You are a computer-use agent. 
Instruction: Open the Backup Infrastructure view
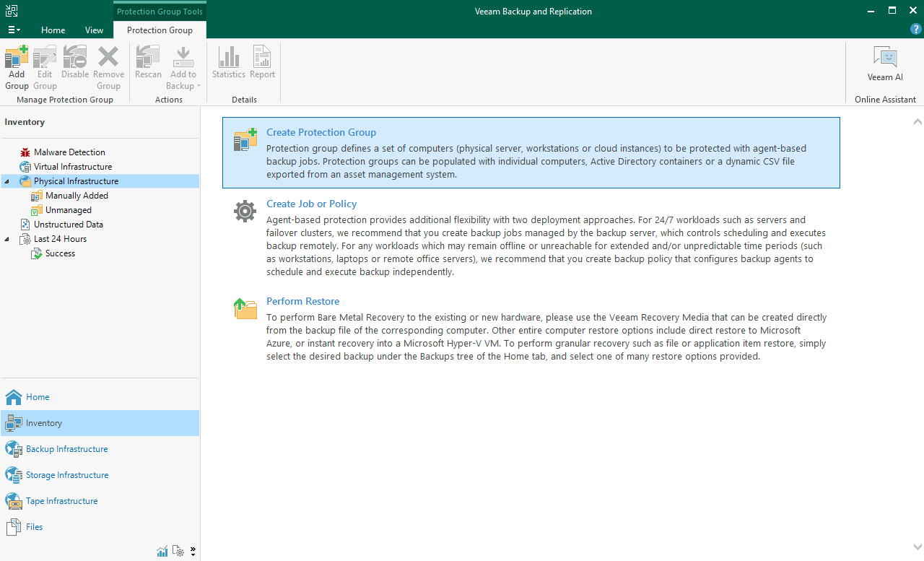pos(66,449)
